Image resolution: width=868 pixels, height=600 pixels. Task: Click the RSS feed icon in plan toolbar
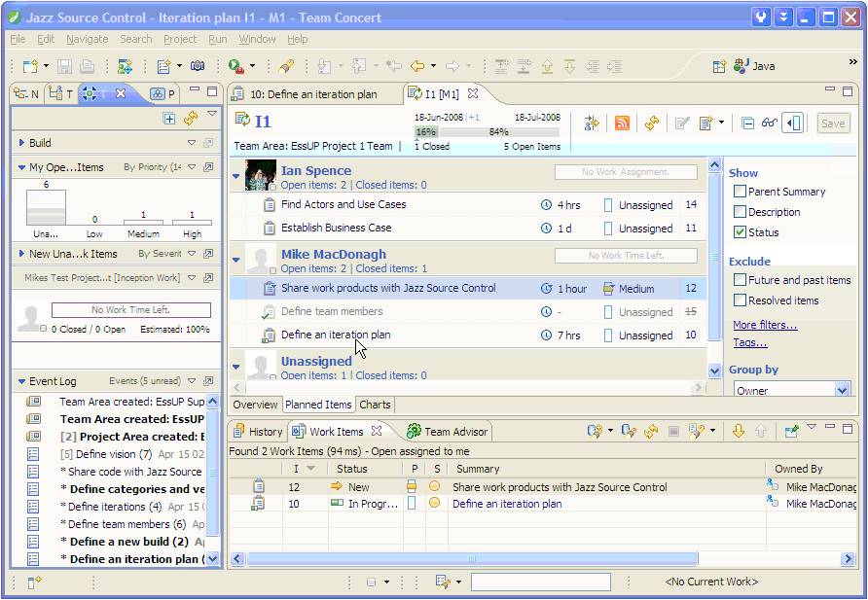tap(622, 124)
